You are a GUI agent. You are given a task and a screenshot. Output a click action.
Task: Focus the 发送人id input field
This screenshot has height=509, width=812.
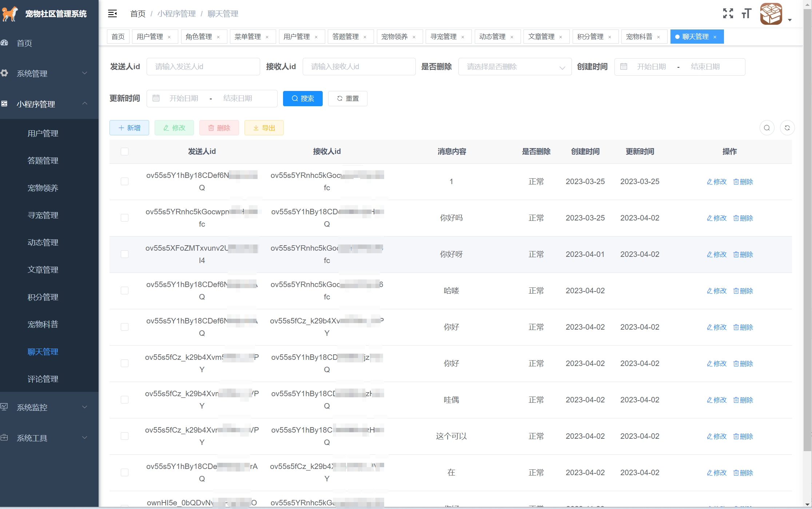[x=203, y=67]
